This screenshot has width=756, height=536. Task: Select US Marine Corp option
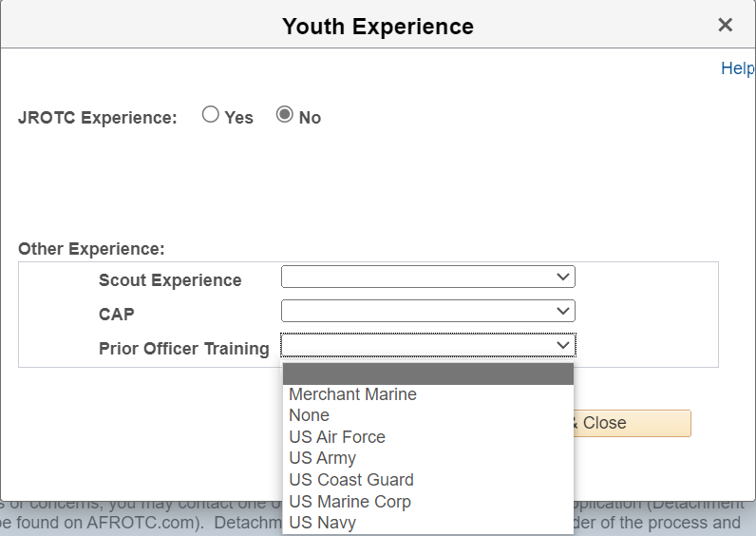(x=350, y=502)
